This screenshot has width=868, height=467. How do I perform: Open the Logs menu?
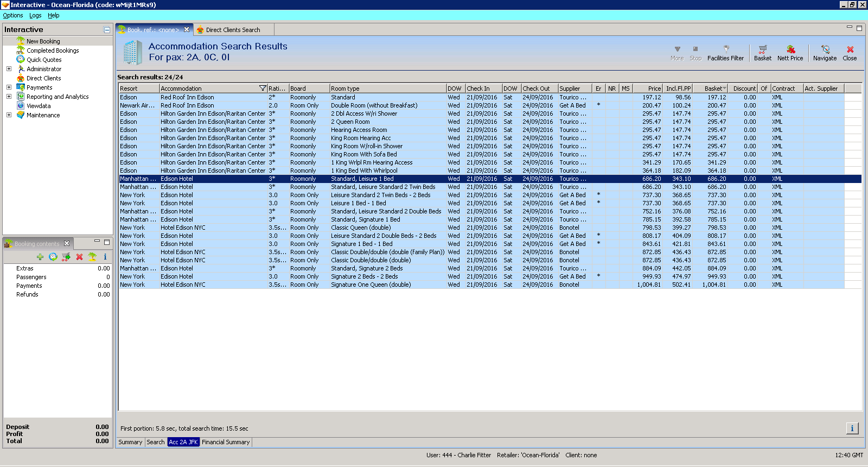[35, 15]
